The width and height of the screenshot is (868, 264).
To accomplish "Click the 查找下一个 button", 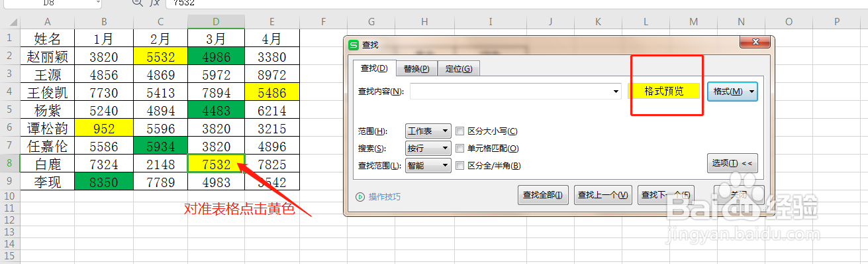I will click(x=666, y=195).
